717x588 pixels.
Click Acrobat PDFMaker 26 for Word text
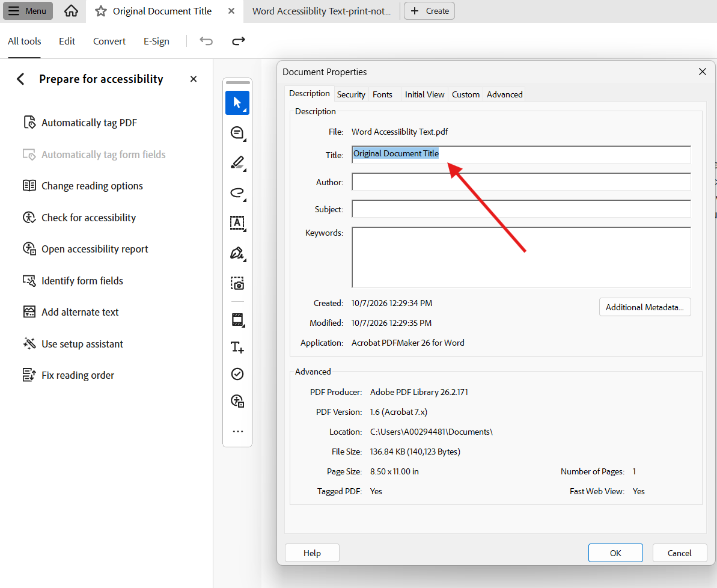[x=408, y=343]
